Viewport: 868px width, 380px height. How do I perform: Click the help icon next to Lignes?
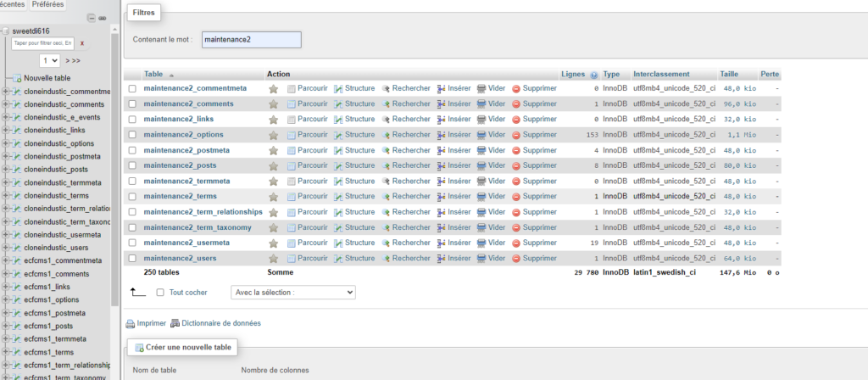coord(594,75)
